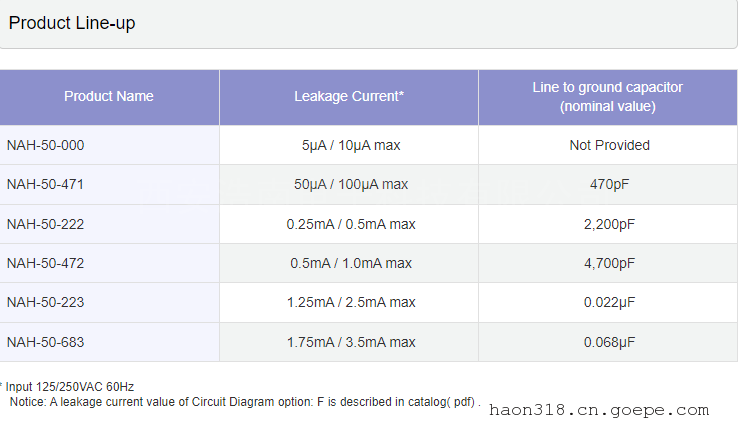This screenshot has width=741, height=428.
Task: Click the NAH-50-223 product name
Action: [x=45, y=302]
